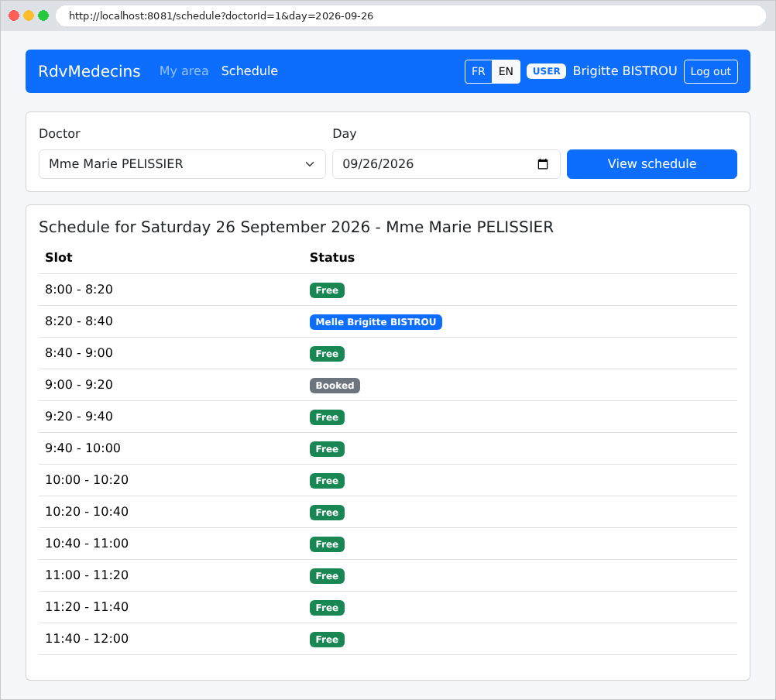Screen dimensions: 776x700
Task: Click the USER role badge
Action: [x=546, y=71]
